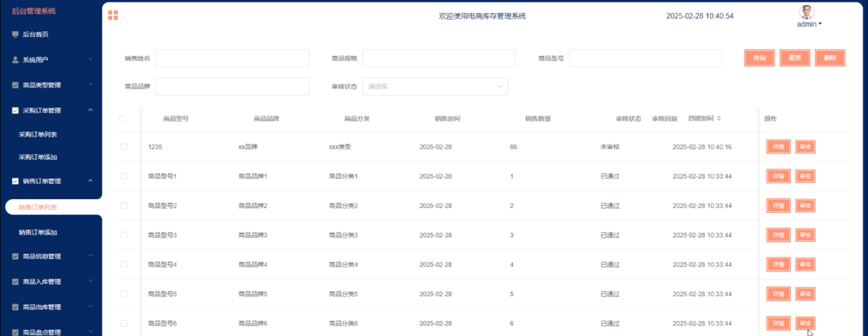Screen dimensions: 868x336
Task: Open the admin user dropdown arrow
Action: [820, 23]
